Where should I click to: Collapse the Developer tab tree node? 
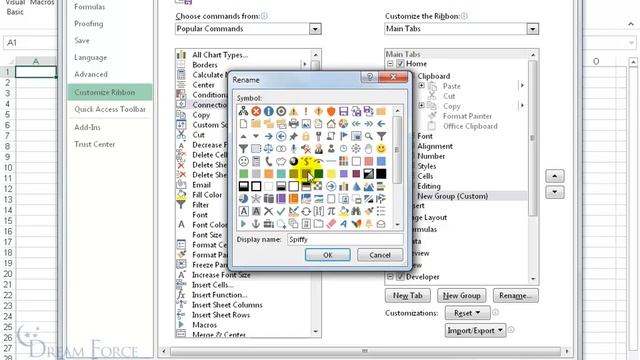[x=390, y=277]
